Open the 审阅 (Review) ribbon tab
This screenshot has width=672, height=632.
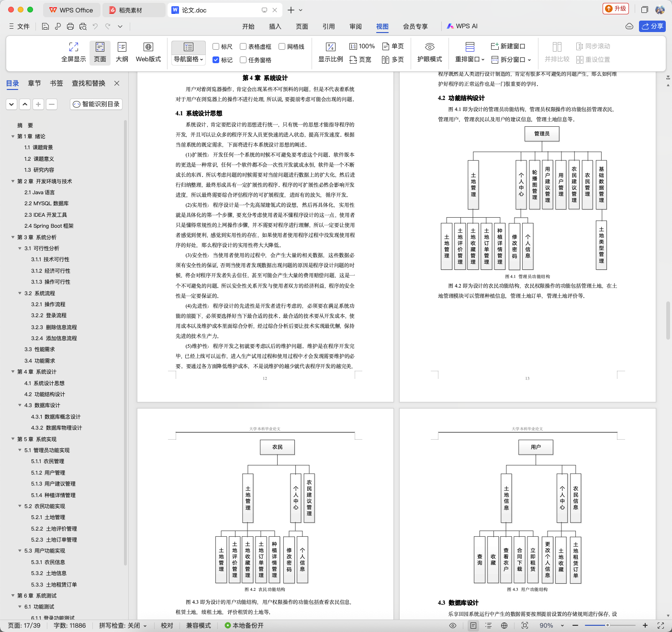click(x=356, y=26)
